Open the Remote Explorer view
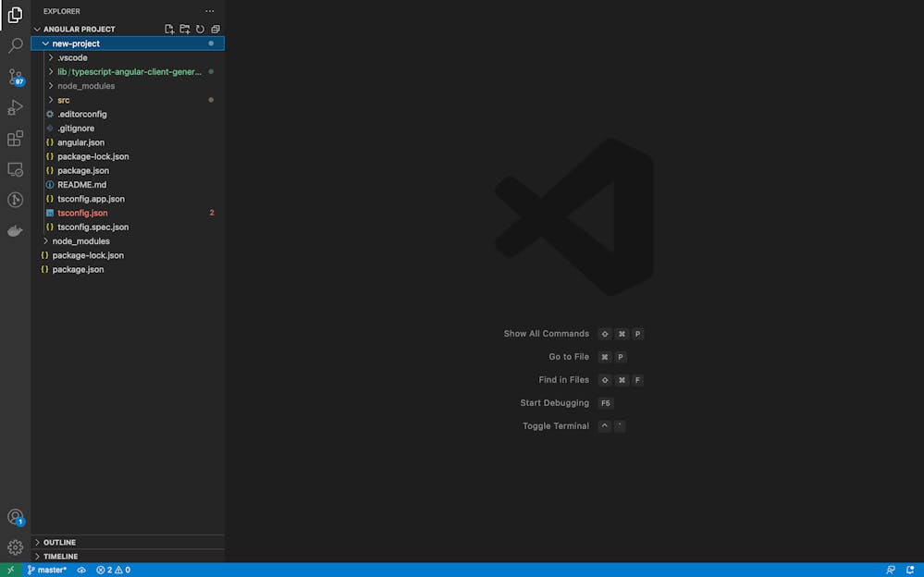Screen dimensions: 924x577 15,170
